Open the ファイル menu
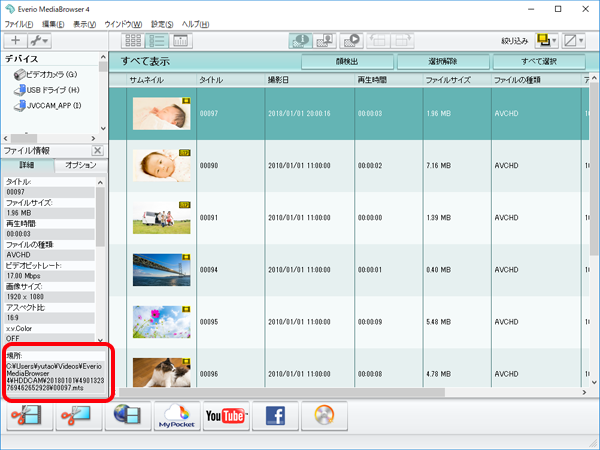This screenshot has width=600, height=450. (x=19, y=24)
